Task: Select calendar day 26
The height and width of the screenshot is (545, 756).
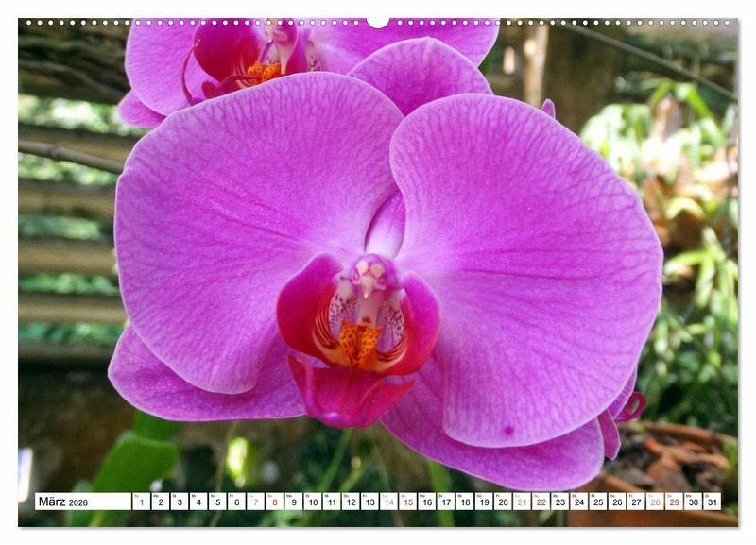Action: (618, 502)
